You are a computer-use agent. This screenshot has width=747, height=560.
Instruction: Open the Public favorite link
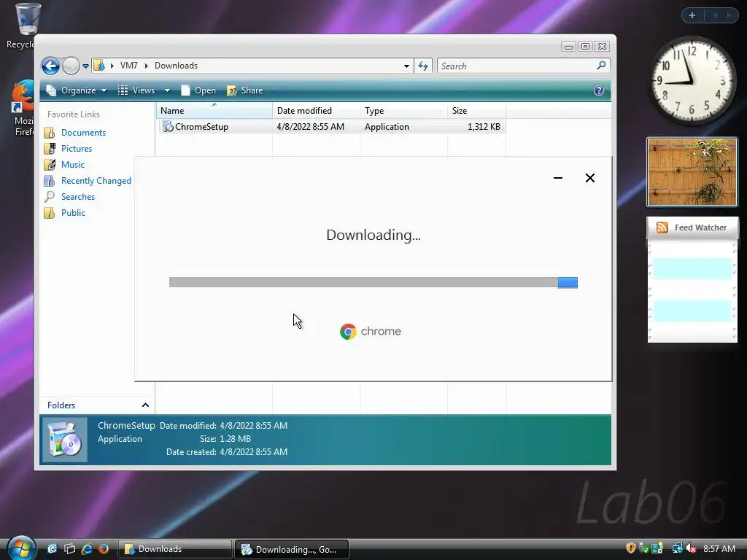pos(73,213)
